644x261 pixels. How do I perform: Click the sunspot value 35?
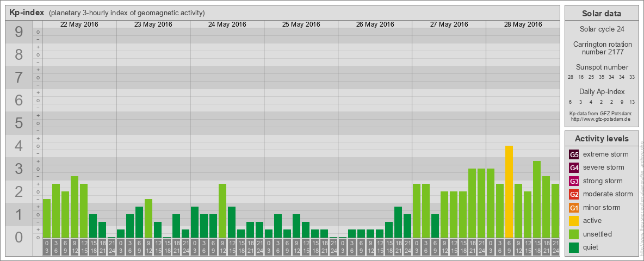(601, 77)
